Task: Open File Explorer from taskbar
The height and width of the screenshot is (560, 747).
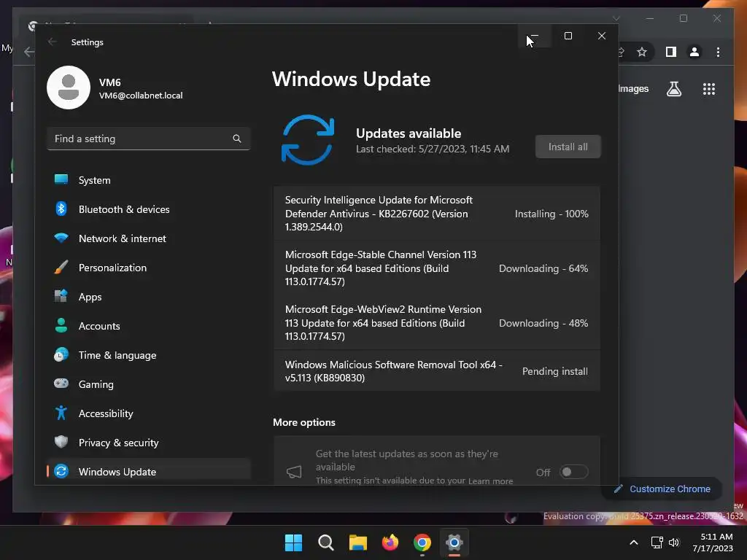Action: [x=357, y=542]
